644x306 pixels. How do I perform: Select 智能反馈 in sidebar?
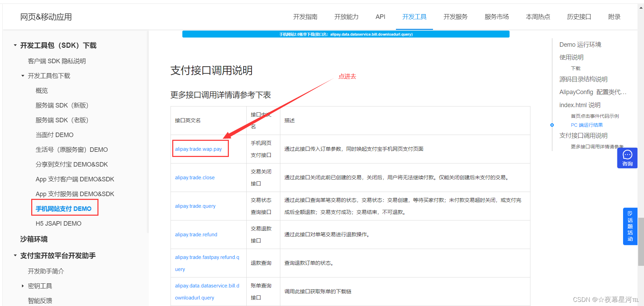[x=40, y=301]
